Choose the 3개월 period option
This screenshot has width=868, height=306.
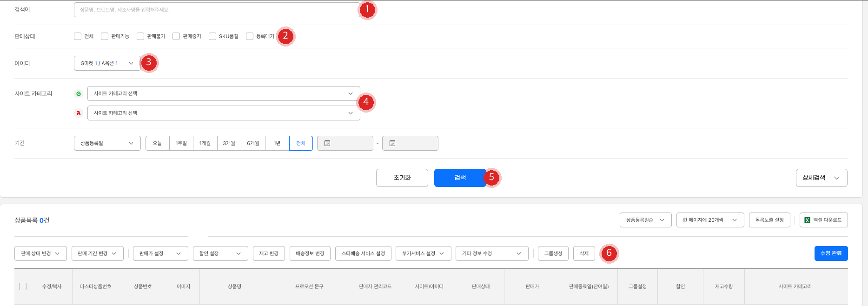point(229,143)
